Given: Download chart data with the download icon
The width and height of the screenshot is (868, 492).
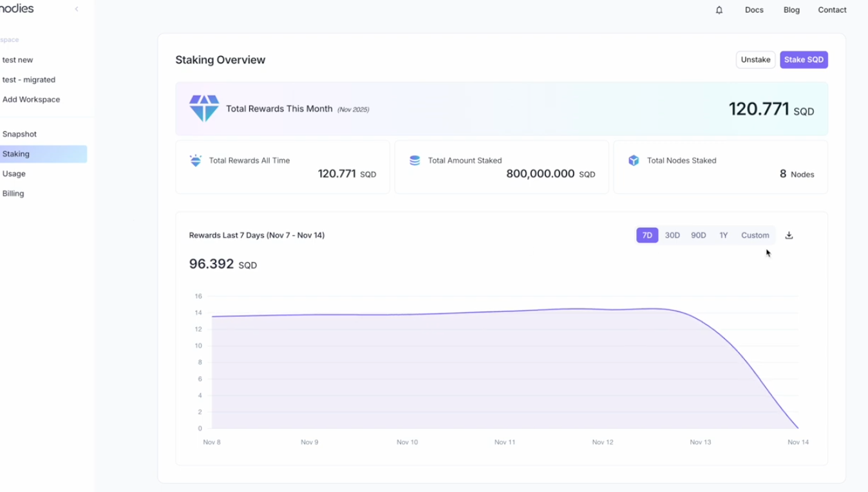Looking at the screenshot, I should (x=789, y=236).
